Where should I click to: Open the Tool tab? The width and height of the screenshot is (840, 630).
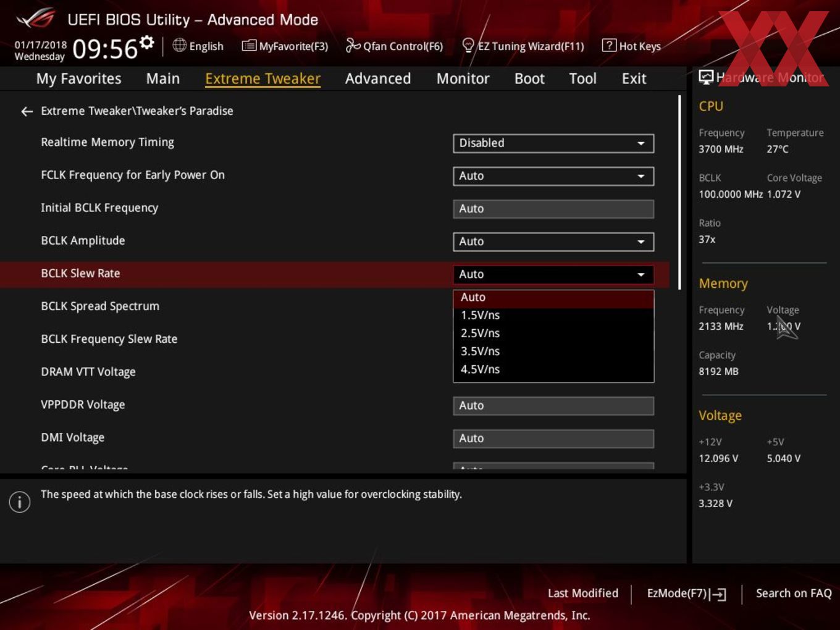tap(582, 78)
